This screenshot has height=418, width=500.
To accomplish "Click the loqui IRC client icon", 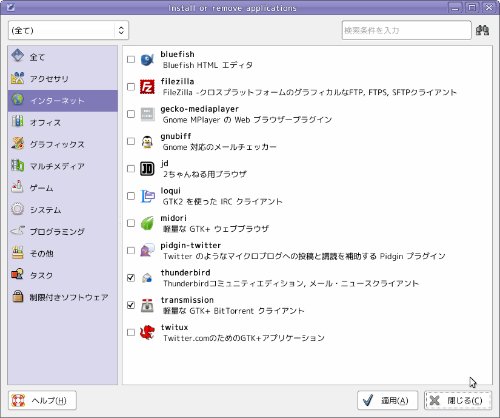I will click(x=147, y=196).
